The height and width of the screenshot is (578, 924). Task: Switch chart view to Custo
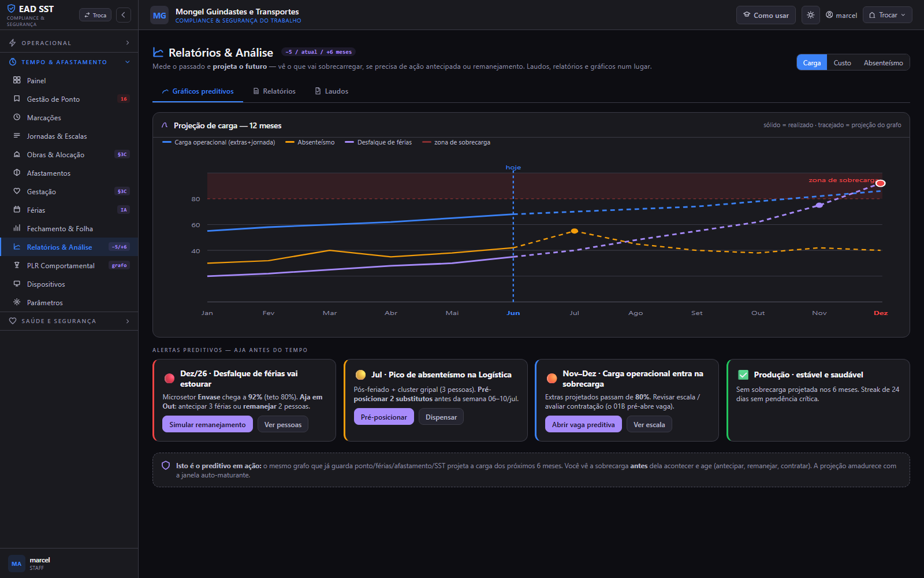point(842,62)
